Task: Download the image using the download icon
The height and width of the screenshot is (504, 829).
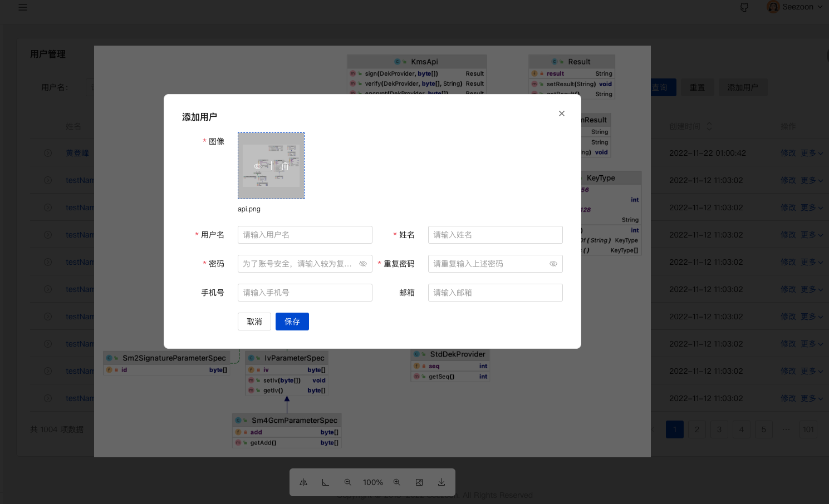Action: (442, 482)
